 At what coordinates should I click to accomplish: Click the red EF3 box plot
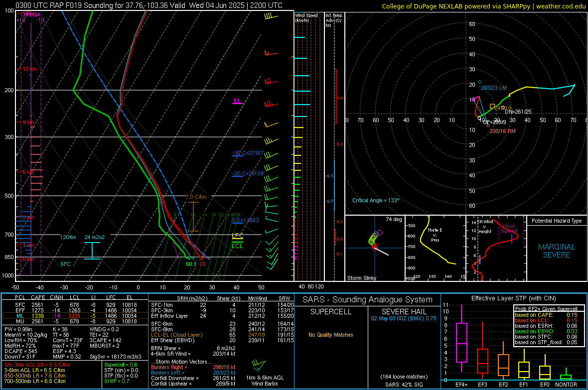coord(482,351)
